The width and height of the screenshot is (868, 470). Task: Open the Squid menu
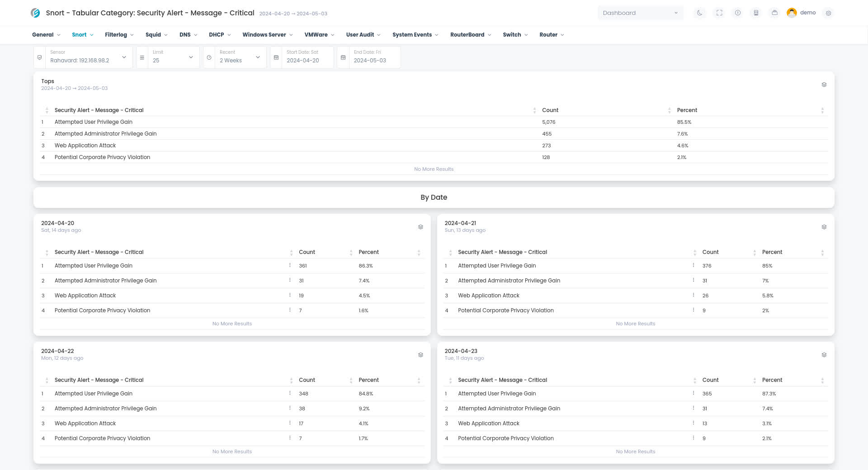tap(156, 35)
